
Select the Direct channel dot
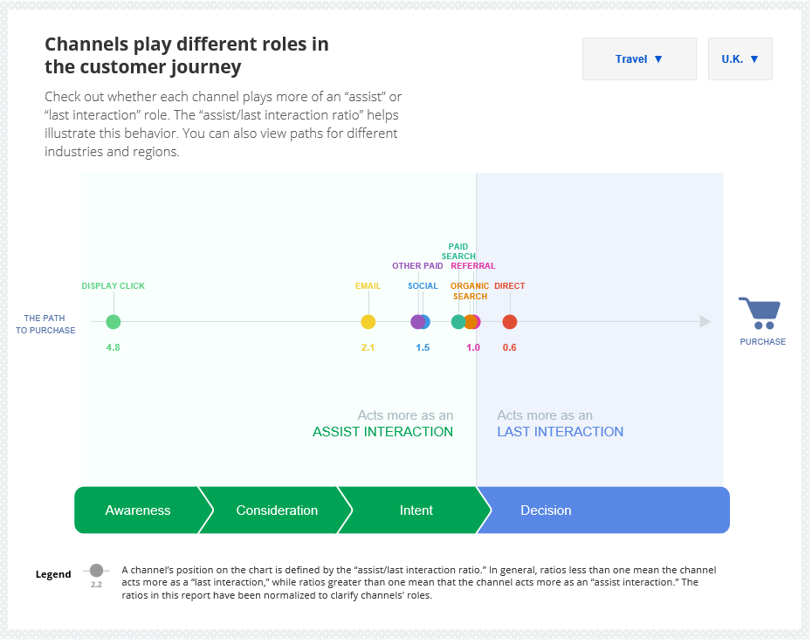pyautogui.click(x=510, y=321)
